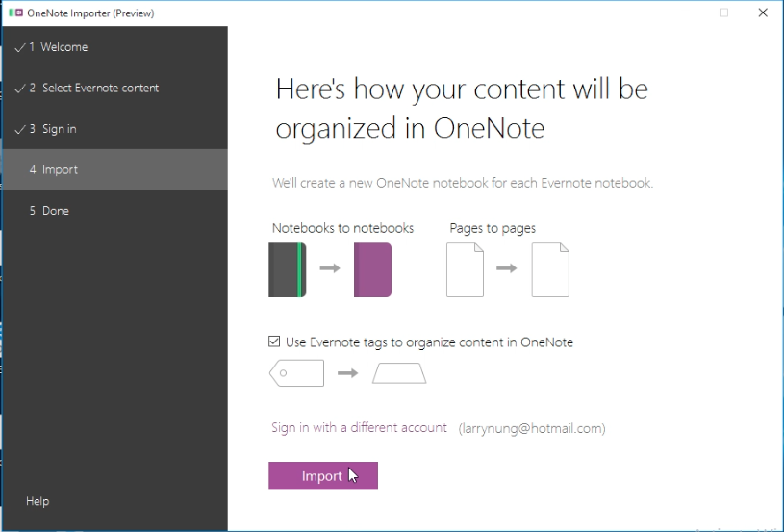
Task: Click the 'Pages to pages' label
Action: pyautogui.click(x=493, y=229)
